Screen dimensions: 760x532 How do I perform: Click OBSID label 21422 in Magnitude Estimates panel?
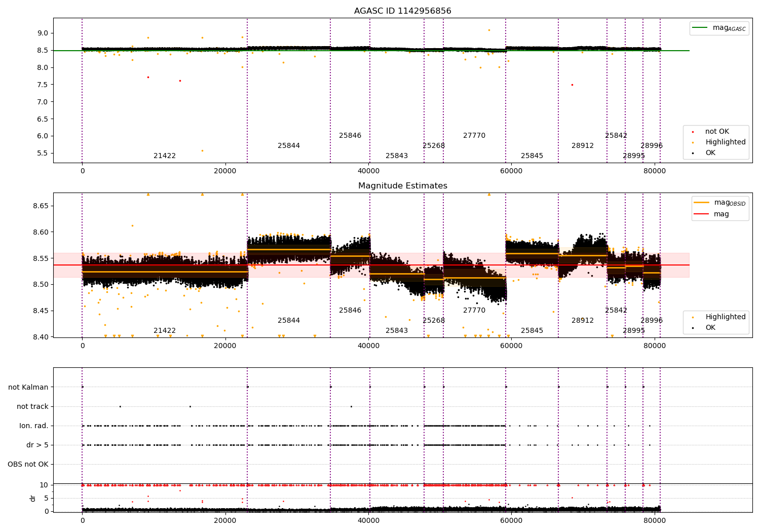(x=165, y=331)
